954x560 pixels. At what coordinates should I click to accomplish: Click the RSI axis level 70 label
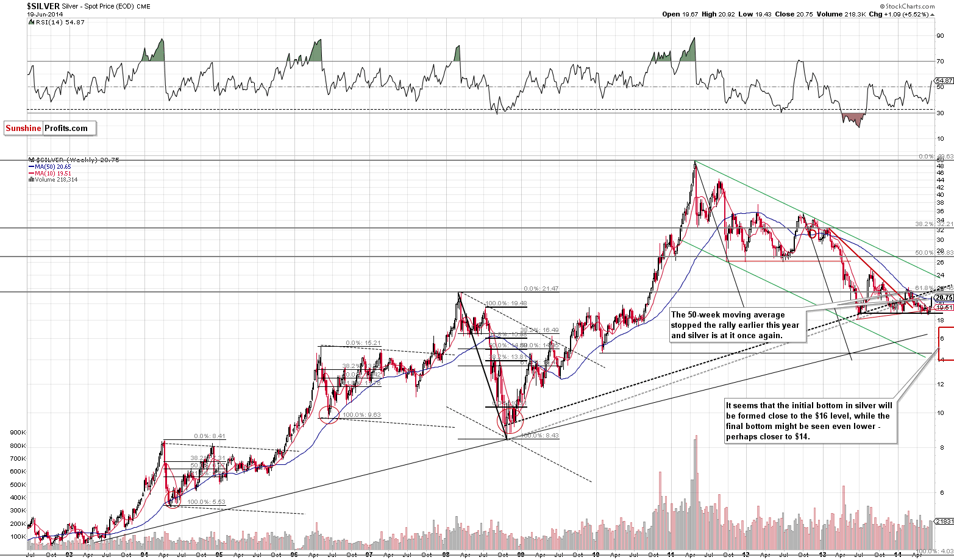pyautogui.click(x=940, y=61)
